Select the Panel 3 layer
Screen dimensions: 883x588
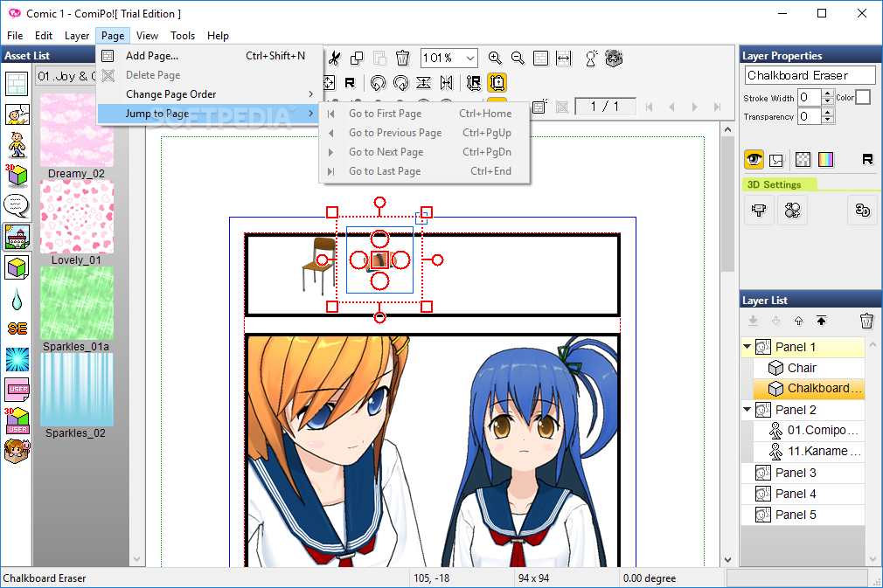(803, 473)
